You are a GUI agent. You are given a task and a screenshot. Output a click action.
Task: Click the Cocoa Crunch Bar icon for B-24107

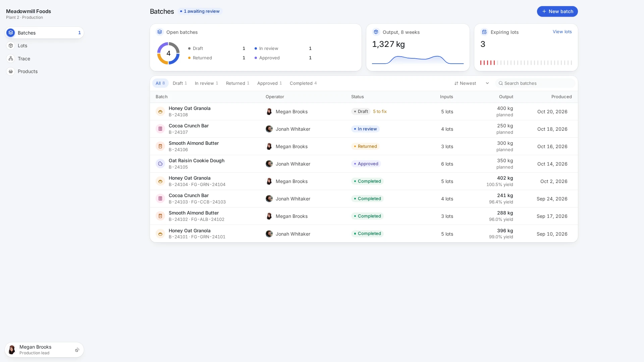tap(160, 129)
